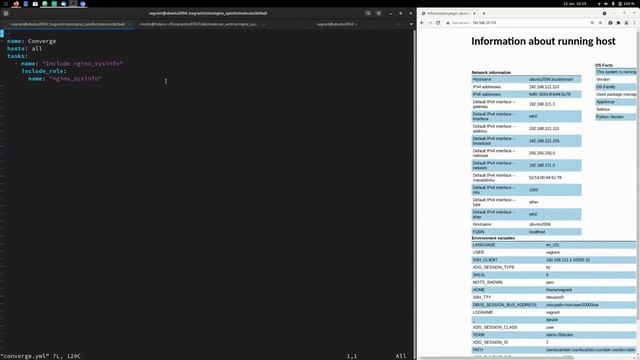Open the Activities overview in the top bar
This screenshot has width=640, height=360.
(x=6, y=4)
